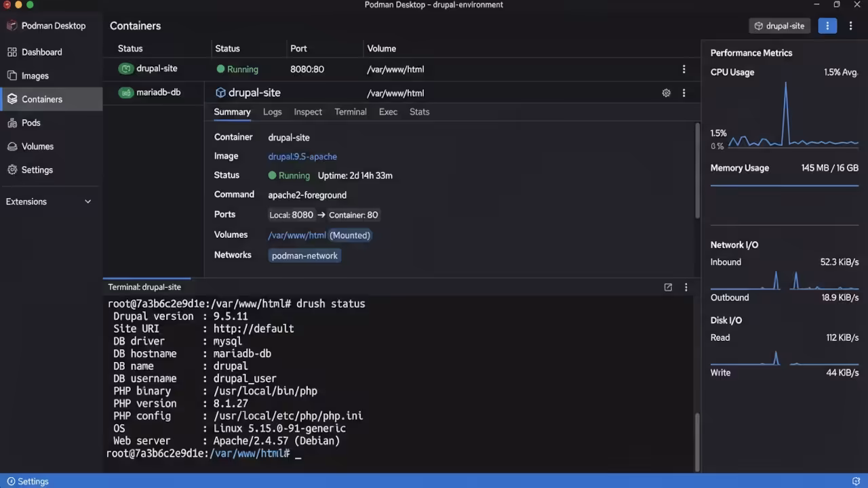868x488 pixels.
Task: Switch to the Logs tab
Action: [272, 112]
